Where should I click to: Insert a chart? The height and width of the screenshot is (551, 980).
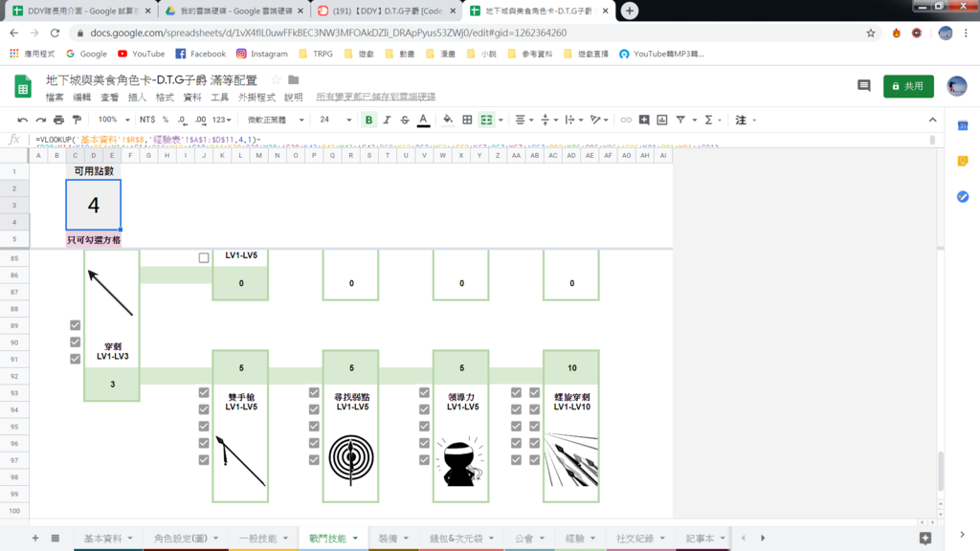coord(662,120)
